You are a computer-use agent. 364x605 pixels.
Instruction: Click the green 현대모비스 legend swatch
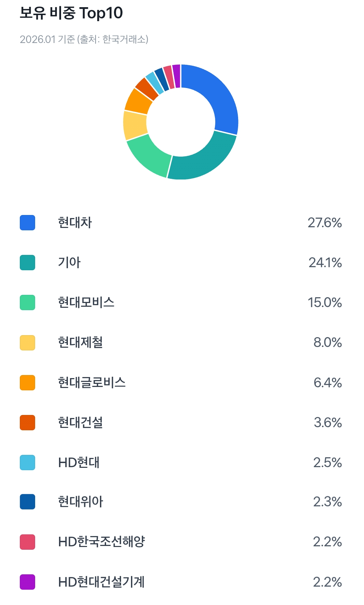[27, 303]
